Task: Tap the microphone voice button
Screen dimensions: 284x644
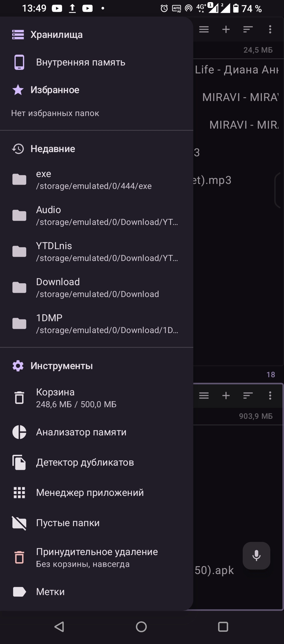Action: (256, 556)
